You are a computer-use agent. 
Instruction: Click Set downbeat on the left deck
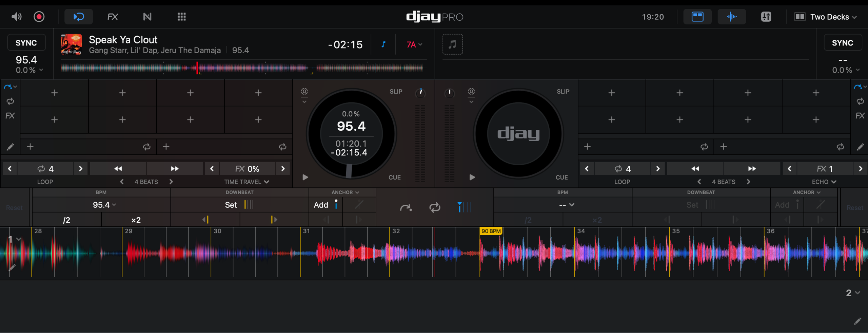(x=239, y=205)
